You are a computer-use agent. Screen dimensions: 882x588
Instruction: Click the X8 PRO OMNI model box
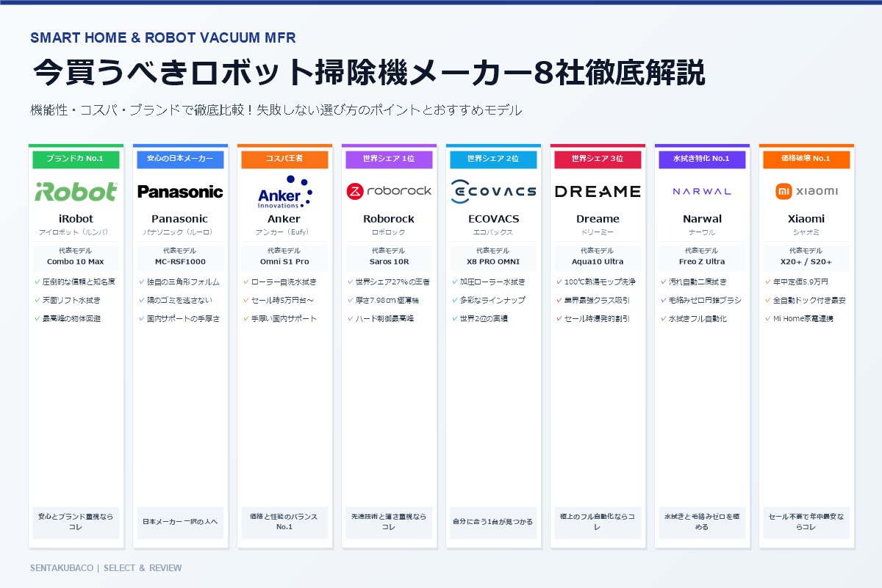(x=493, y=257)
